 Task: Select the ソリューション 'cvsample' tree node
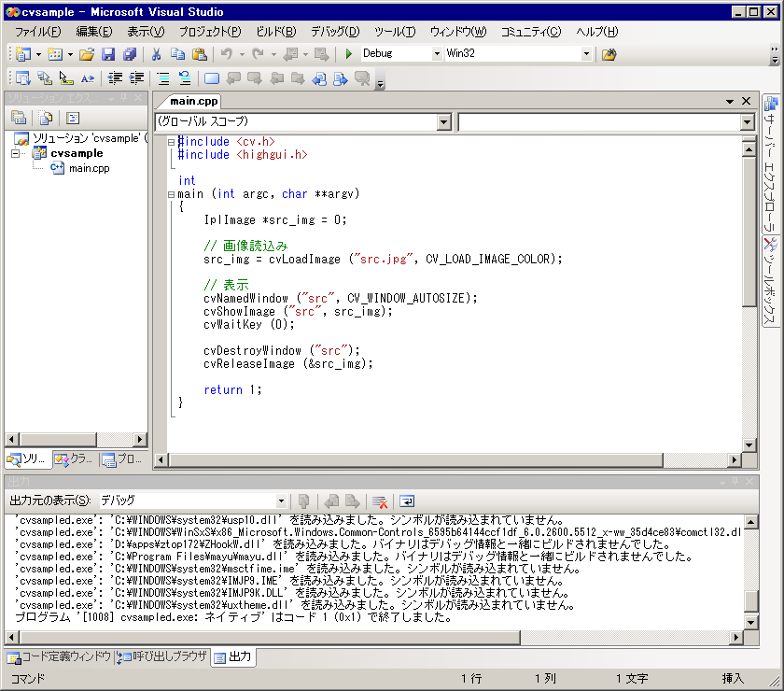click(x=91, y=138)
